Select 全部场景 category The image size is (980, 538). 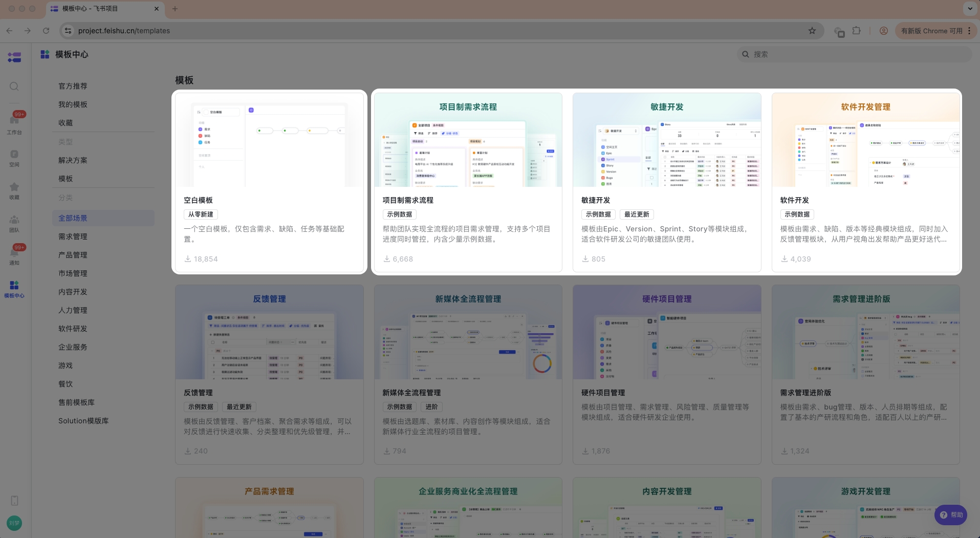(x=103, y=218)
